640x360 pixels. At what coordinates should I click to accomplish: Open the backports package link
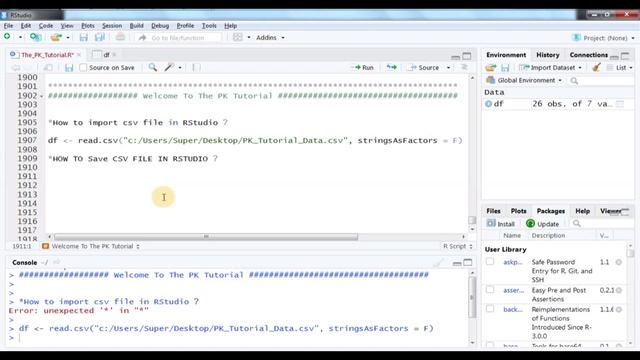pos(513,309)
